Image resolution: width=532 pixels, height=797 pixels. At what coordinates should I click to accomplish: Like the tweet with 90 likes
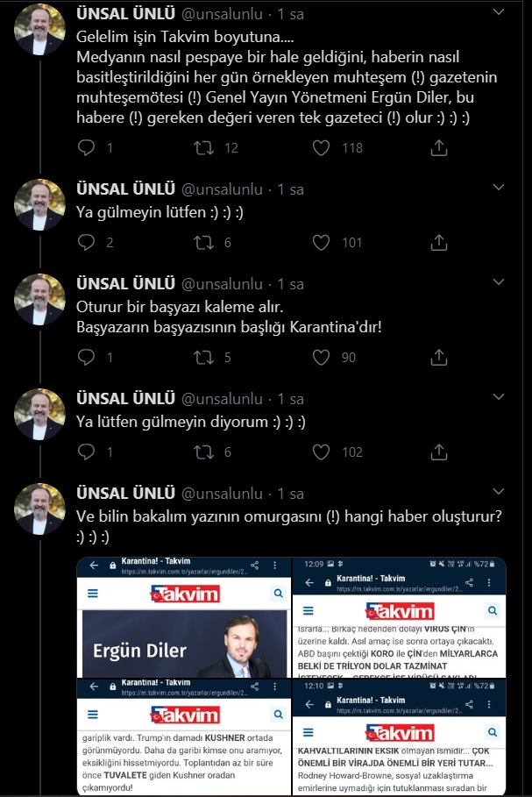(323, 357)
